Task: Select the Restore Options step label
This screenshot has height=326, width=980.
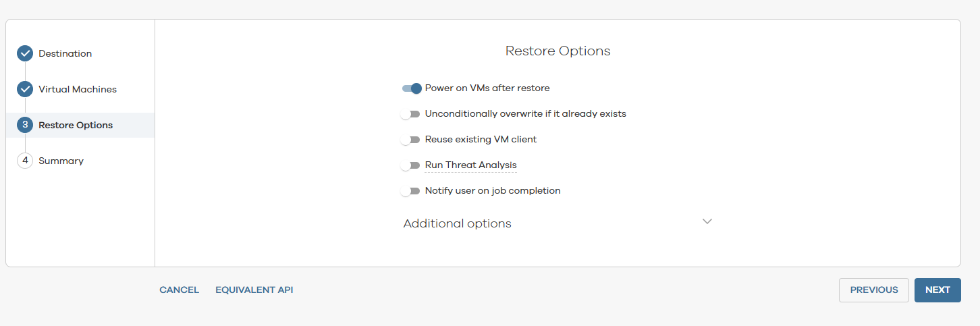Action: [x=76, y=125]
